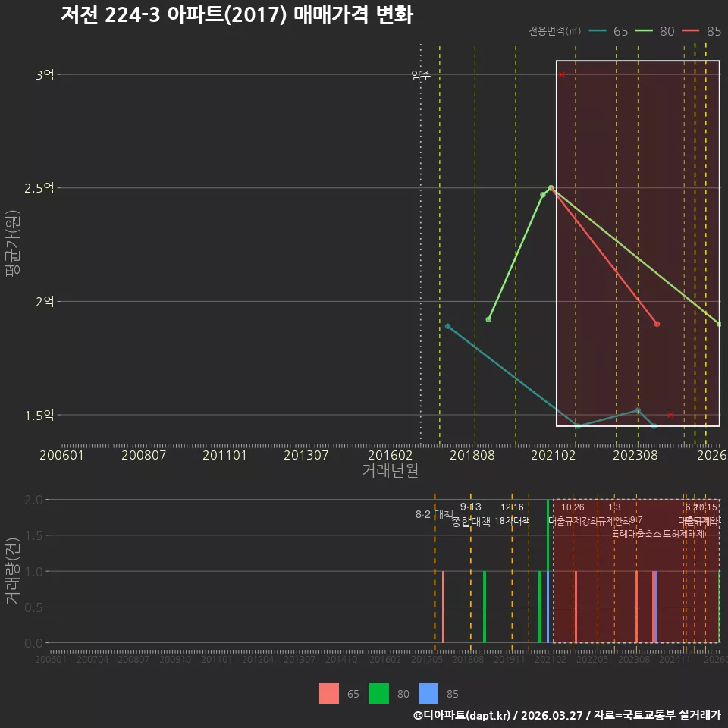
Task: Click the 특례대출축소 annotation text
Action: (636, 534)
